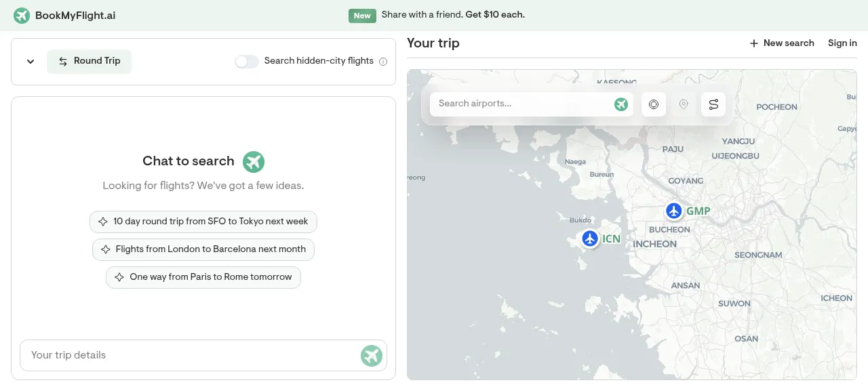Image resolution: width=868 pixels, height=391 pixels.
Task: Open the Sign in link
Action: [x=842, y=43]
